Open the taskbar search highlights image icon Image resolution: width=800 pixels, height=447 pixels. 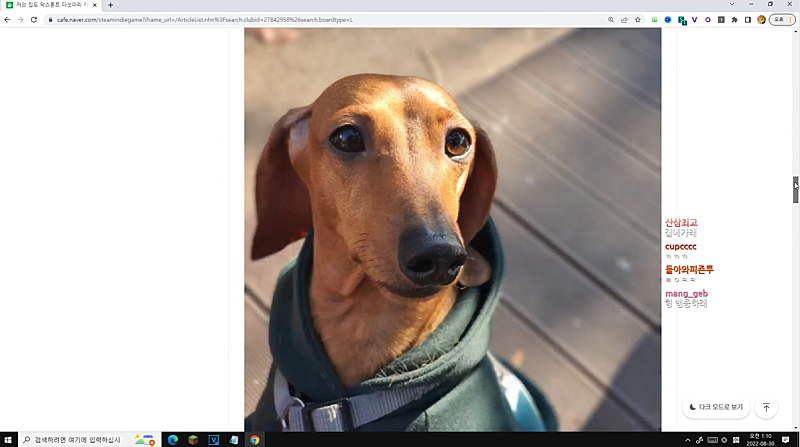[145, 440]
